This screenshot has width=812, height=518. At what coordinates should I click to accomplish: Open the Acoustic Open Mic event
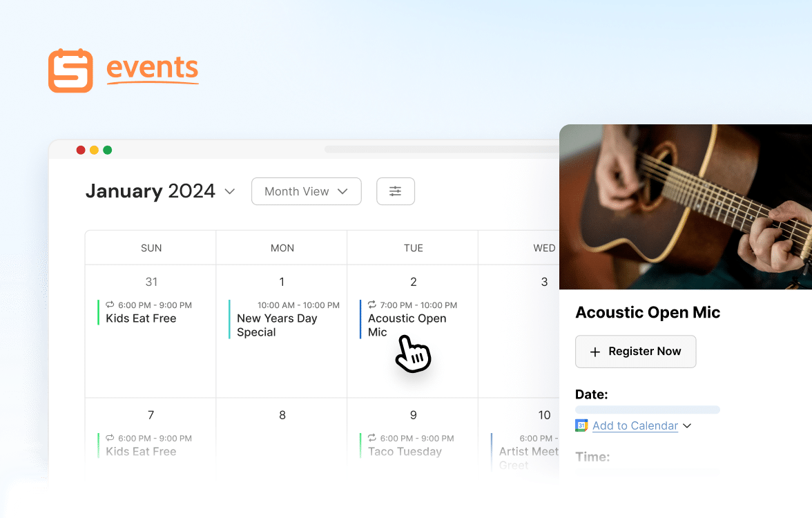coord(407,325)
